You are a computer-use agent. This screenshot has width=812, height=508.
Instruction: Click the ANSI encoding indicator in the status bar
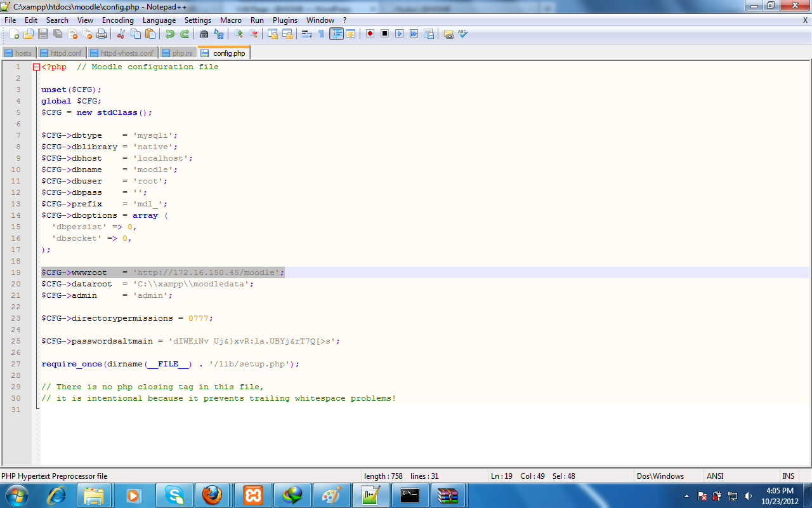point(716,476)
